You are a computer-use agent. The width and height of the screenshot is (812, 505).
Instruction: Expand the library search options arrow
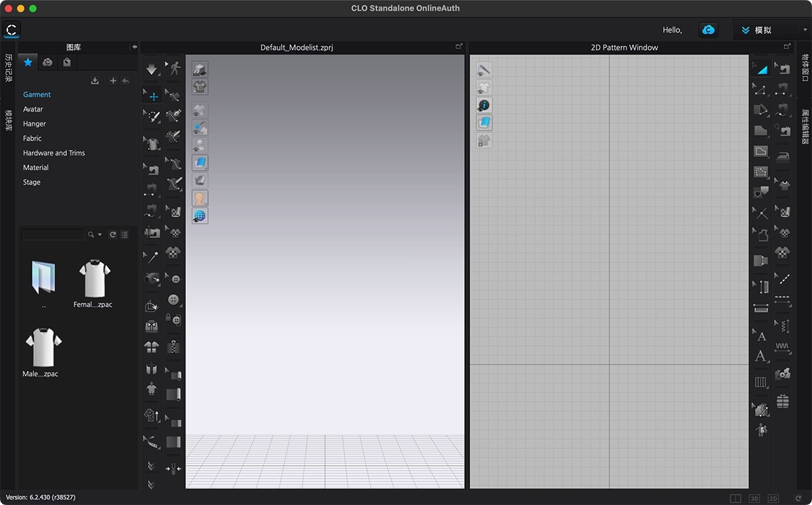coord(100,235)
